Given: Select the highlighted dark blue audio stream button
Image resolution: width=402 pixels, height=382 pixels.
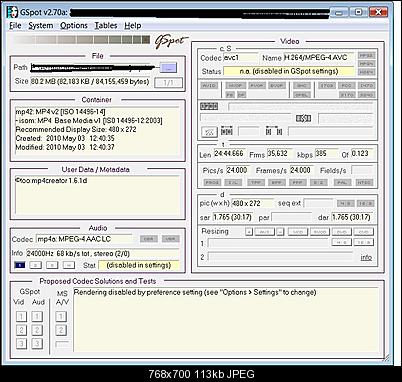Looking at the screenshot, I should 20,265.
